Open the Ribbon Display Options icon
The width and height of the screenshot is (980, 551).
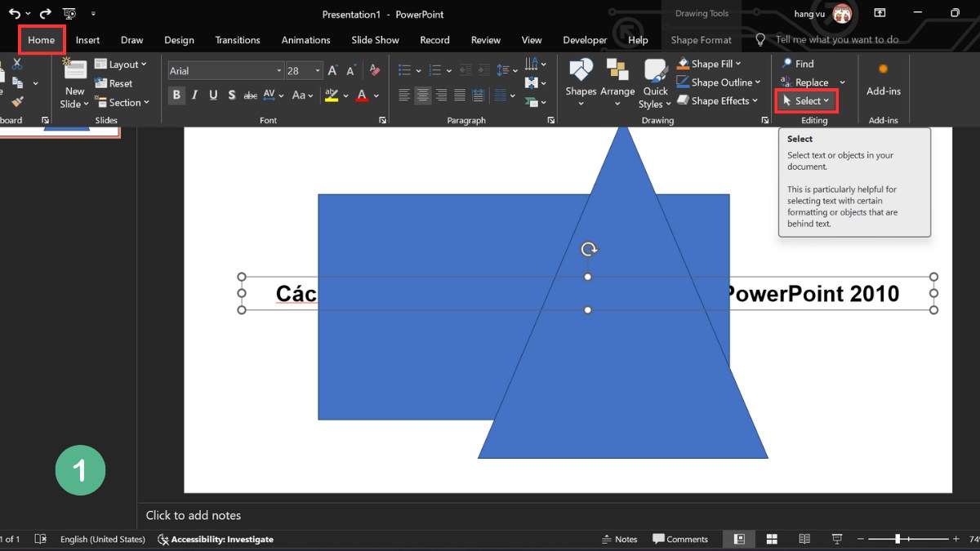tap(880, 13)
